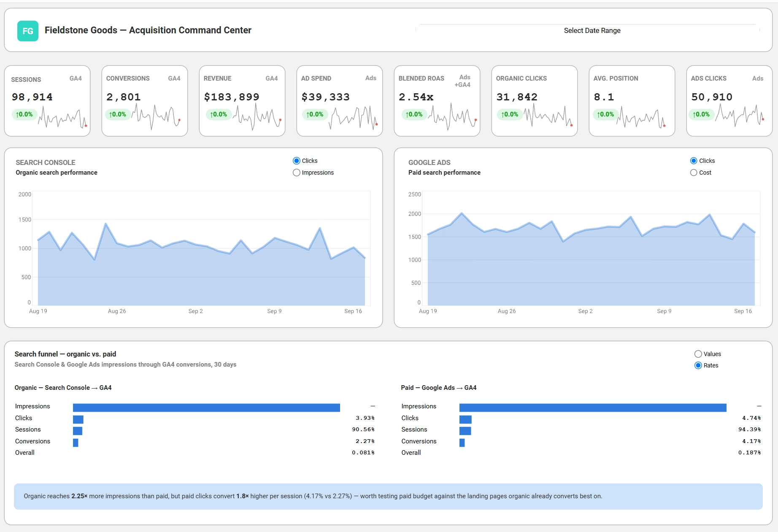778x532 pixels.
Task: Click the Conversions card sparkline chart
Action: 156,117
